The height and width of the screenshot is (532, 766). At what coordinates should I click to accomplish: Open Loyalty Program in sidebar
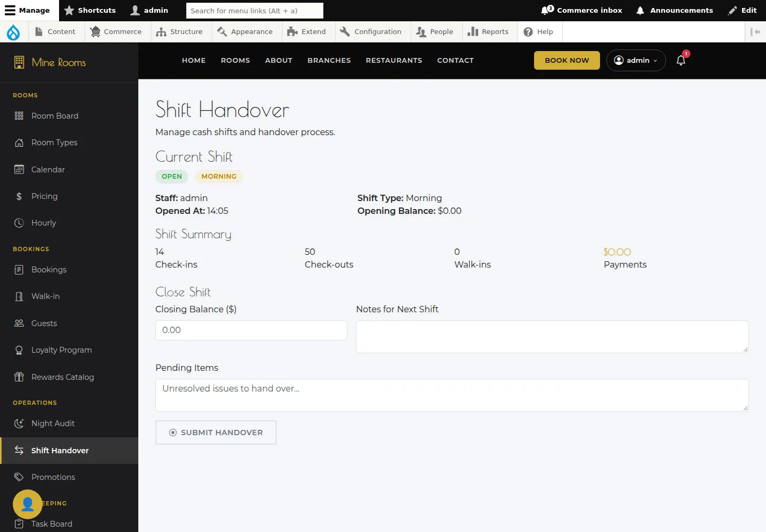pyautogui.click(x=69, y=350)
